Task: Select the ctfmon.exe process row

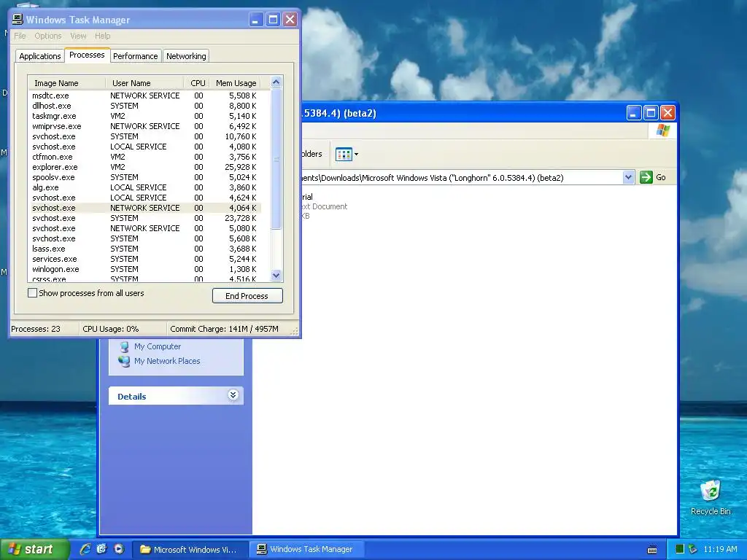Action: click(145, 157)
